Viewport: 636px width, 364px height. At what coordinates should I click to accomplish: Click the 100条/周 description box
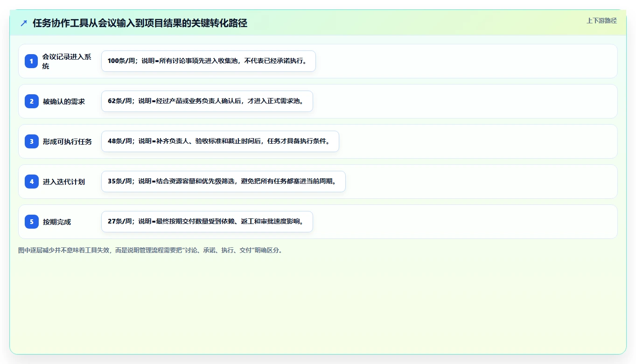(209, 61)
